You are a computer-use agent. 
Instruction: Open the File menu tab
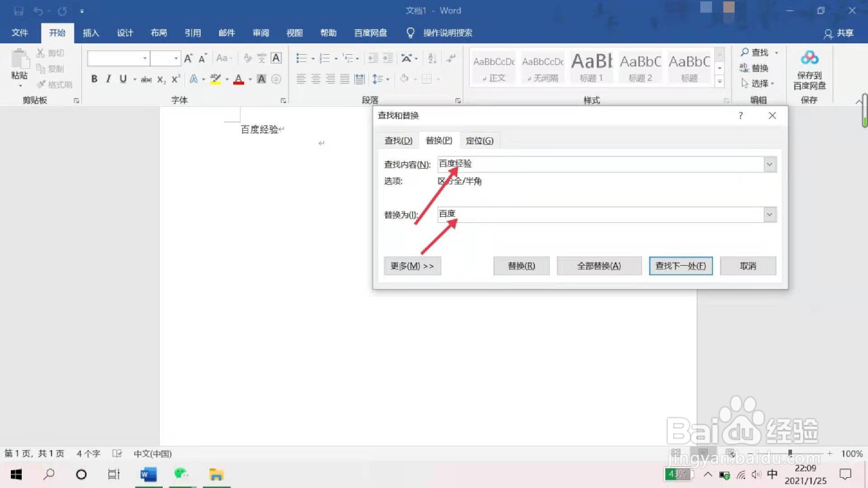[x=20, y=33]
